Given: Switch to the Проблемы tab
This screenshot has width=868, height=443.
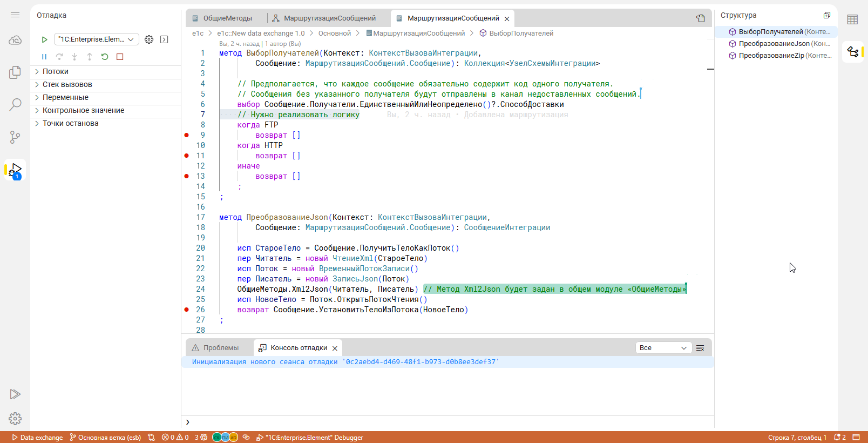Looking at the screenshot, I should click(221, 348).
